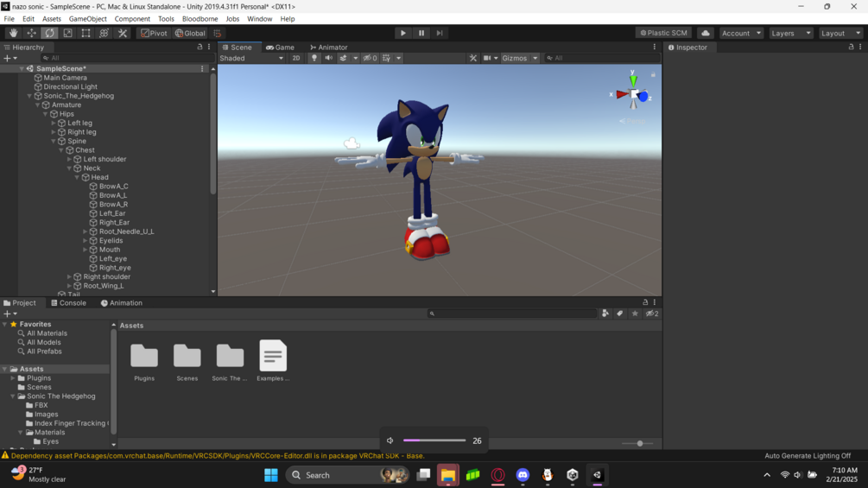
Task: Open the Layers dropdown
Action: pos(791,33)
